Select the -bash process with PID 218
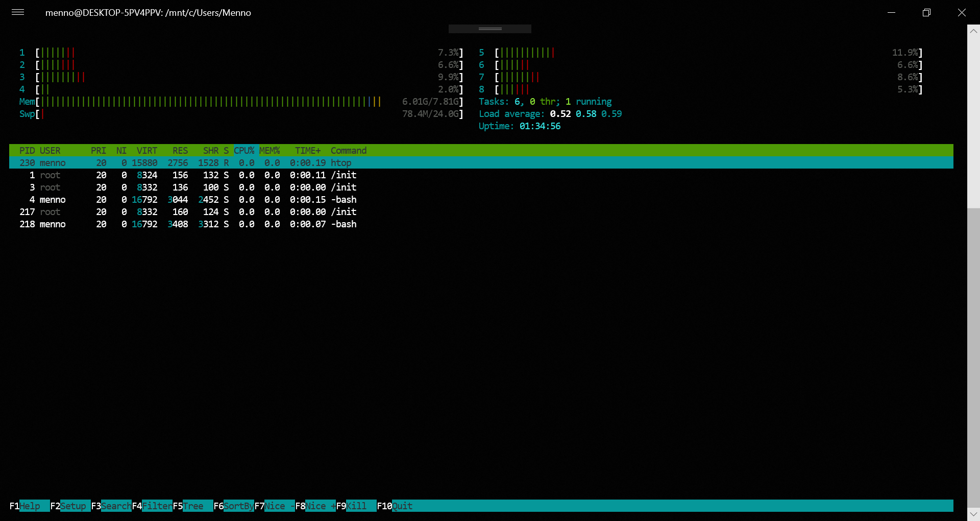 tap(204, 224)
